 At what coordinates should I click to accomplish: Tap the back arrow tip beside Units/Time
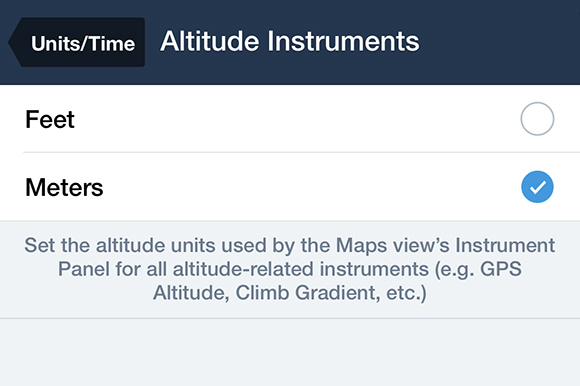[15, 43]
